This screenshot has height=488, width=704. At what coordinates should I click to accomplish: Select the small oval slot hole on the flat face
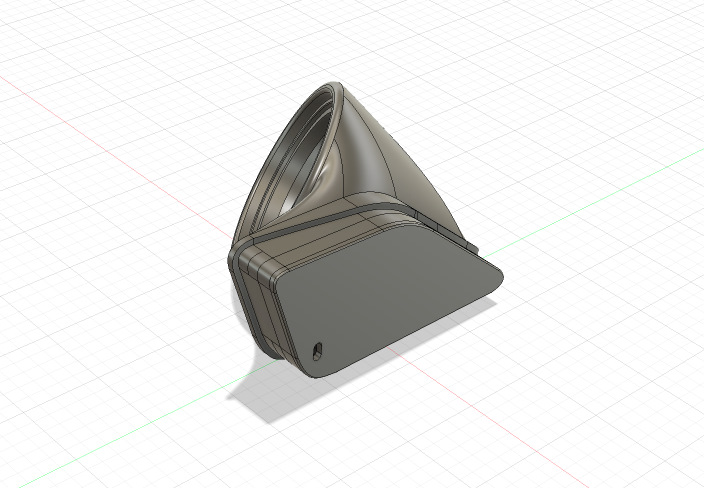pyautogui.click(x=317, y=352)
